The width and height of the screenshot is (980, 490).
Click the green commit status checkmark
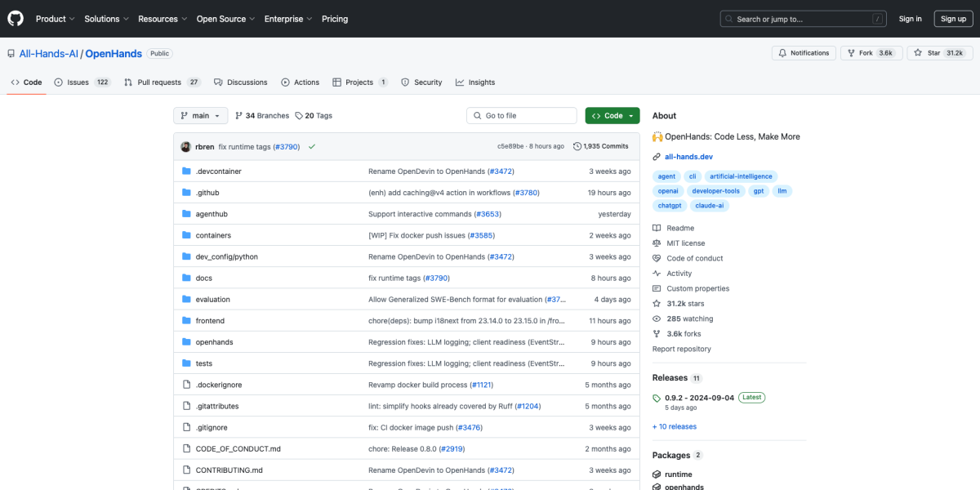coord(312,146)
